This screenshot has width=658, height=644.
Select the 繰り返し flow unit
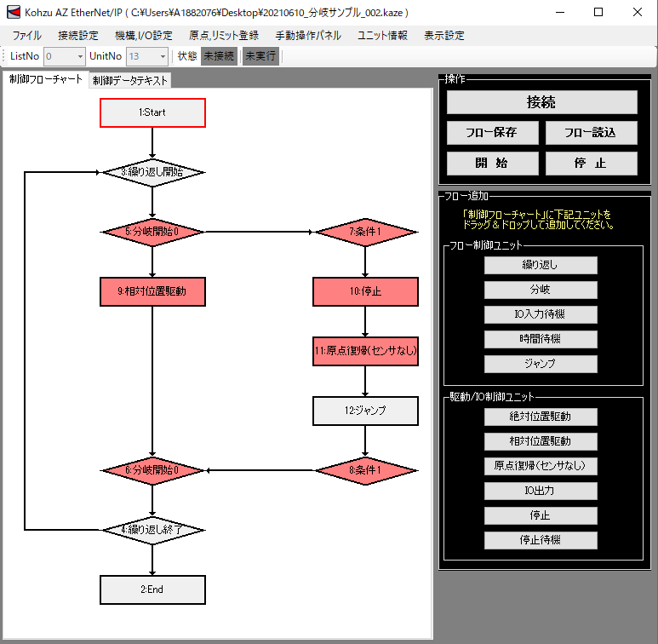tap(541, 265)
